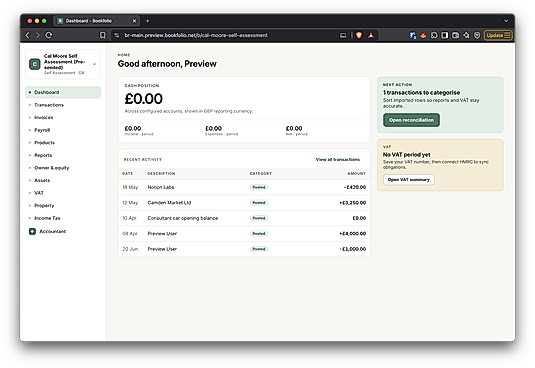Open the tab search chevron at top right

point(506,21)
